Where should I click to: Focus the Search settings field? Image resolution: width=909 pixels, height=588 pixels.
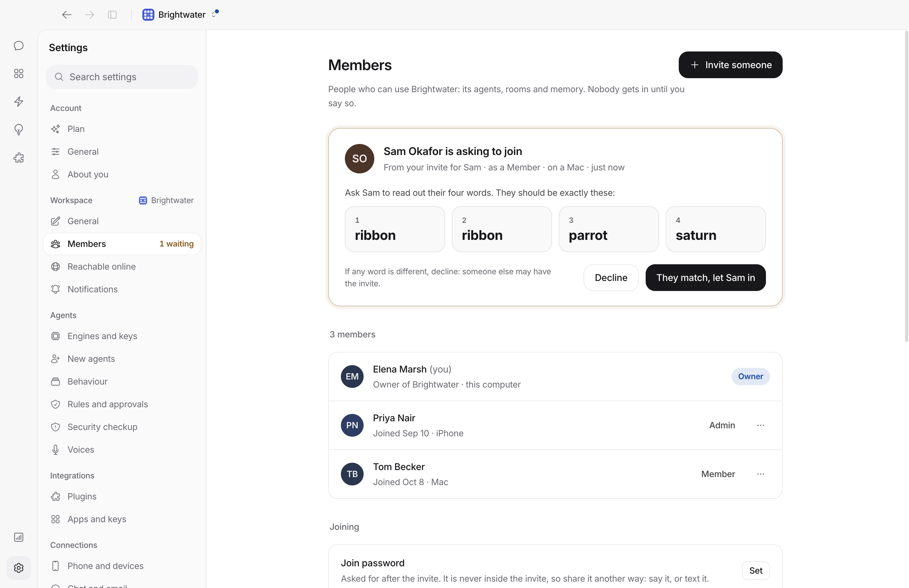[122, 77]
